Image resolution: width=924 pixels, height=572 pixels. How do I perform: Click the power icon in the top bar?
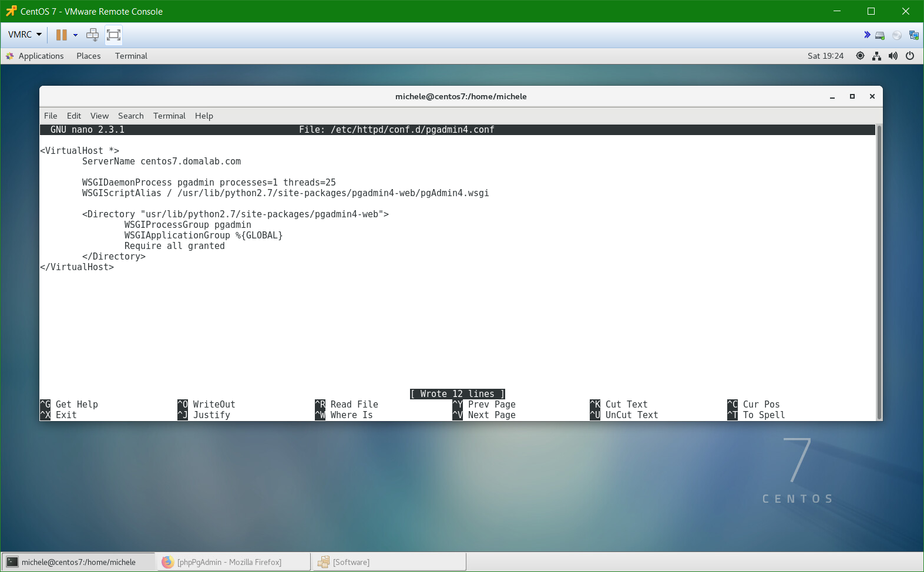point(910,56)
